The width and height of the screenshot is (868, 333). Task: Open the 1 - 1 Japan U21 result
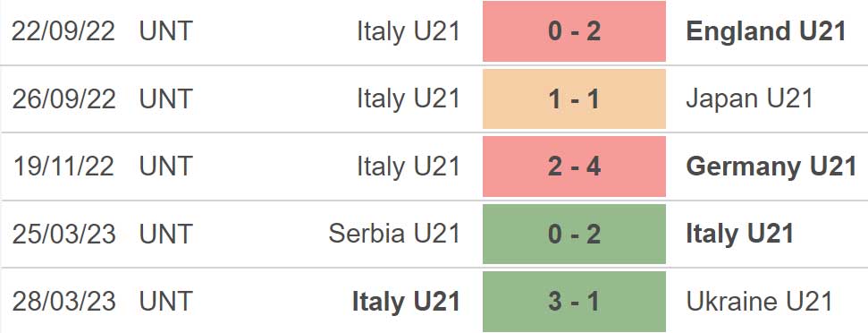click(x=574, y=98)
